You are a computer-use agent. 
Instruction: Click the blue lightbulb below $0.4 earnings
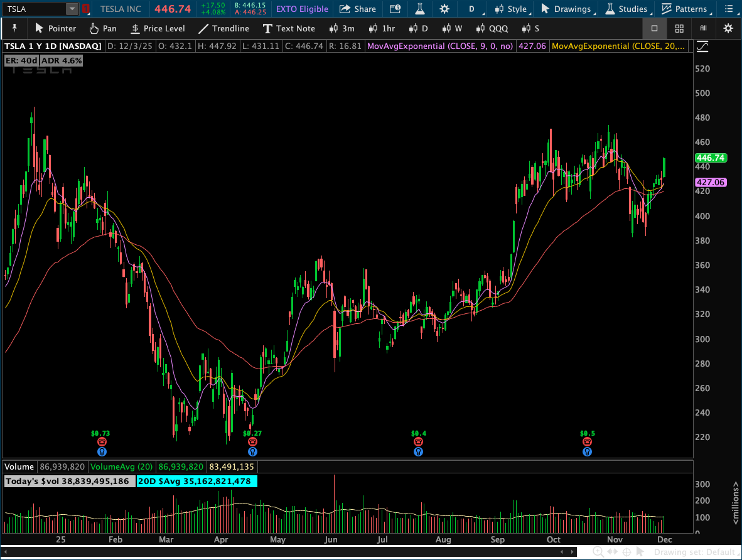(418, 451)
